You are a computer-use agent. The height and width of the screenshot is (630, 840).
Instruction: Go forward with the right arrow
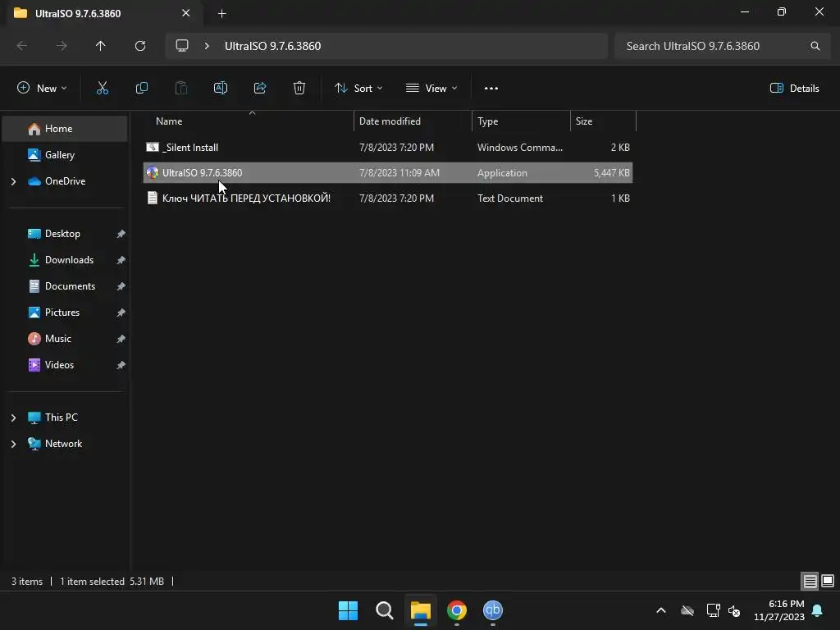pos(62,46)
